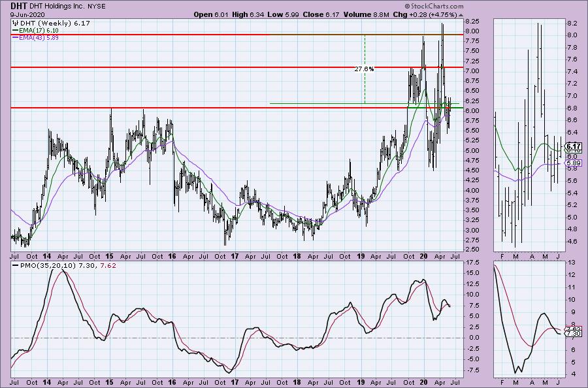Click the black PMO legend line swatch
Image resolution: width=588 pixels, height=388 pixels.
[16, 266]
